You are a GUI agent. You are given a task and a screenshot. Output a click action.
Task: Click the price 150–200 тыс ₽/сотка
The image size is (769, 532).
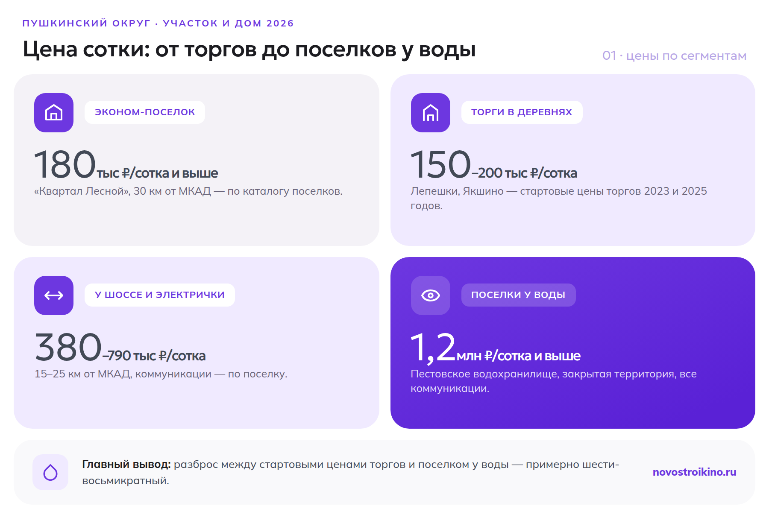coord(494,165)
